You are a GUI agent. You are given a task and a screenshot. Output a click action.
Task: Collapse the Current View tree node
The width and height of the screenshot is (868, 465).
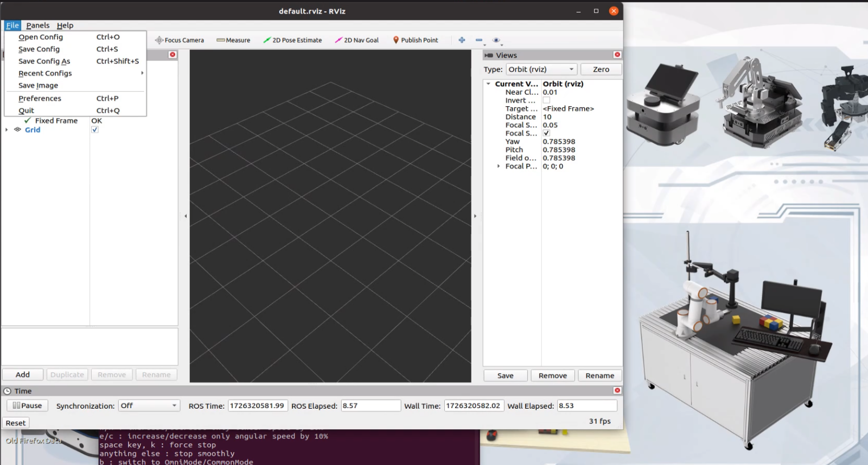pyautogui.click(x=488, y=84)
